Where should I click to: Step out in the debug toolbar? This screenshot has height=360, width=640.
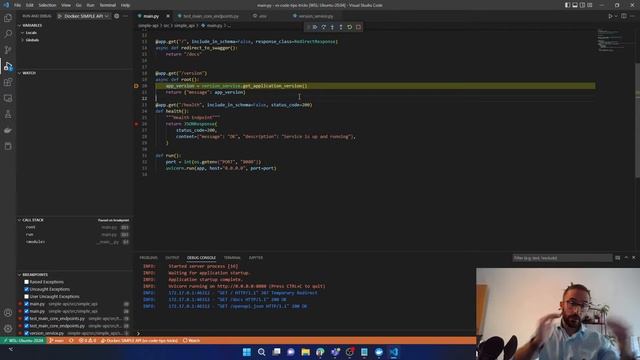(x=341, y=27)
